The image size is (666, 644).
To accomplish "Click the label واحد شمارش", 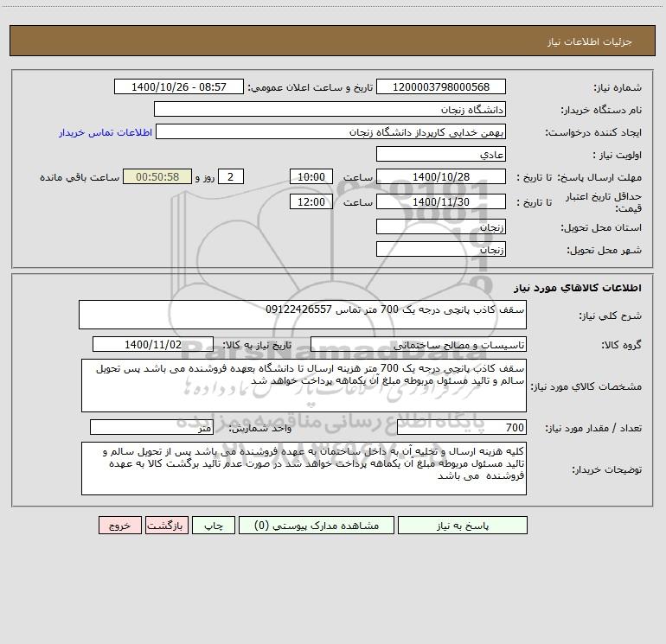I will tap(260, 429).
